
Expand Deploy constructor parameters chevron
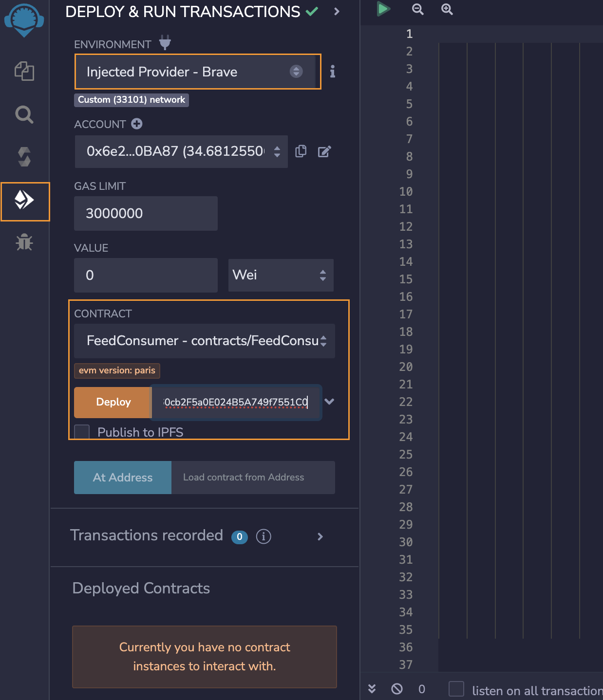pyautogui.click(x=329, y=402)
